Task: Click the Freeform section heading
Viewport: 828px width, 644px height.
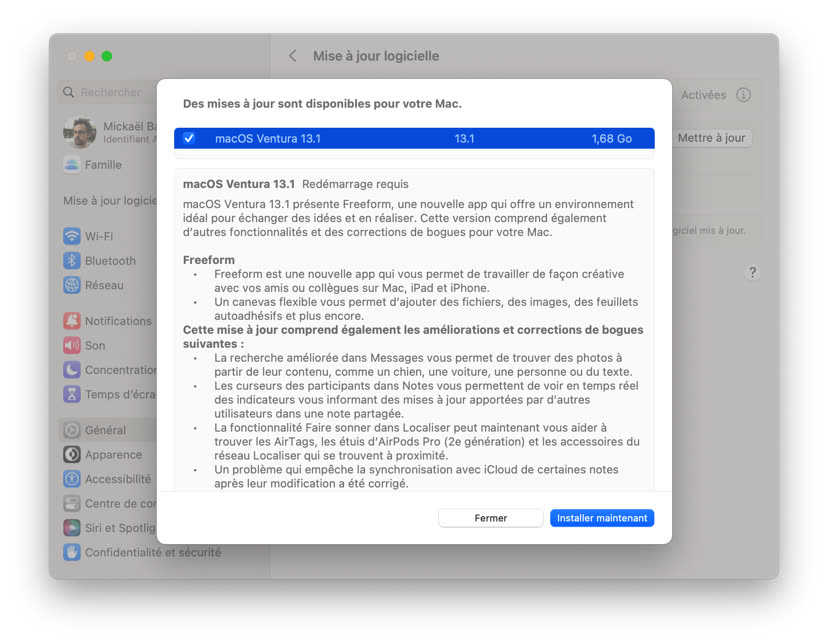Action: (x=209, y=260)
